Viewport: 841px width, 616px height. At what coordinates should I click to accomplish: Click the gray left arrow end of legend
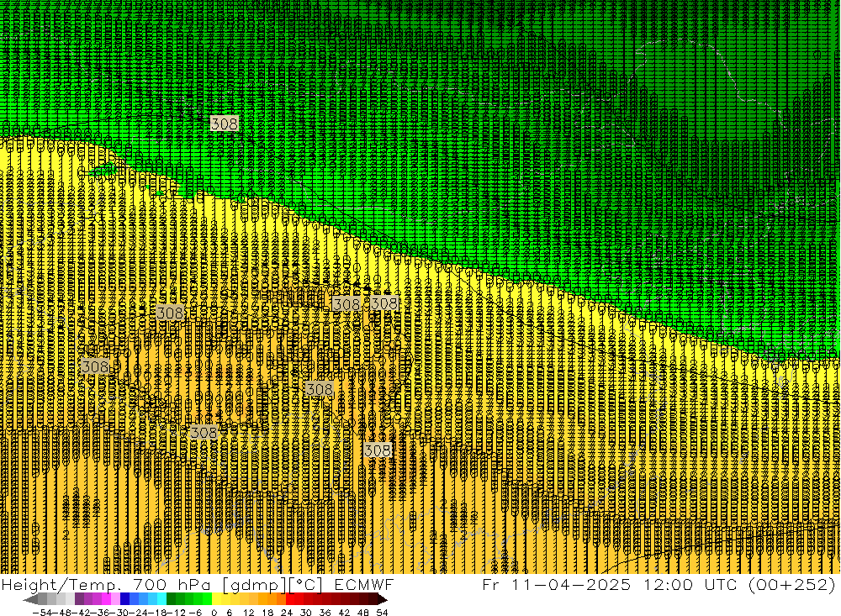(30, 599)
